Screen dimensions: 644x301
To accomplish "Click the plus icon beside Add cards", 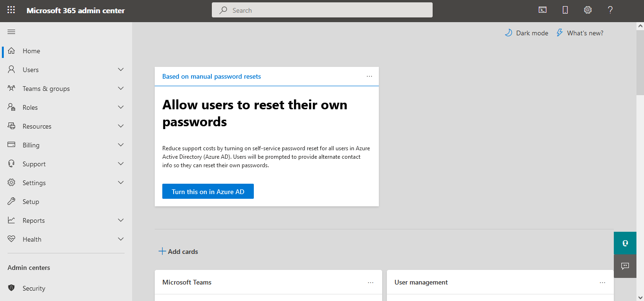I will click(x=162, y=252).
